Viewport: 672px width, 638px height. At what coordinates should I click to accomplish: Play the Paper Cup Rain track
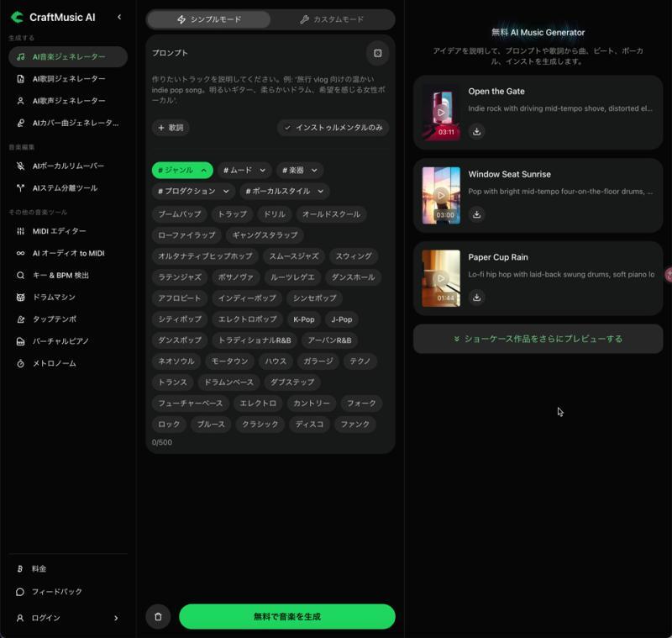[441, 278]
